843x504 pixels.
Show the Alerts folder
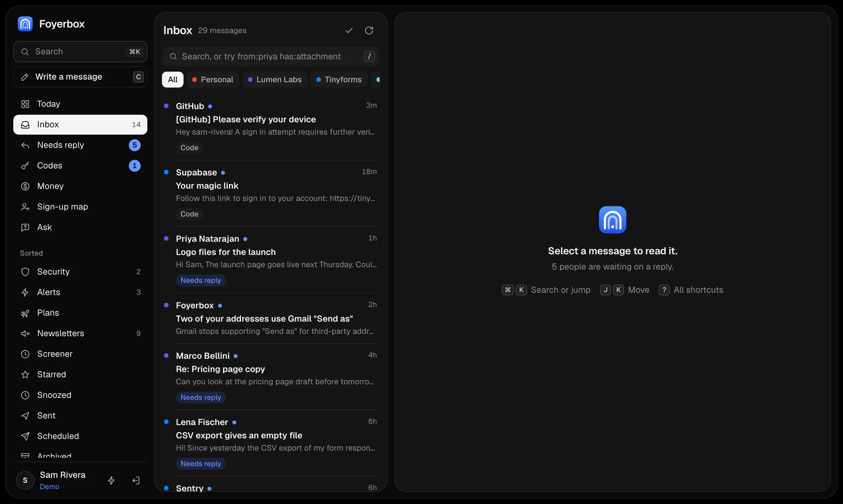(80, 292)
